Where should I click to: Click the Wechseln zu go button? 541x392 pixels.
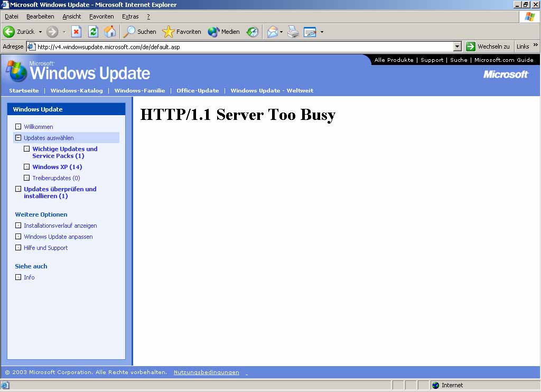(x=488, y=46)
